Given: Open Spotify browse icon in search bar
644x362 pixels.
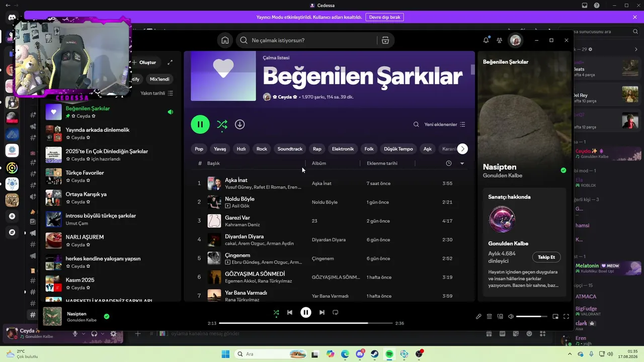Looking at the screenshot, I should click(385, 40).
